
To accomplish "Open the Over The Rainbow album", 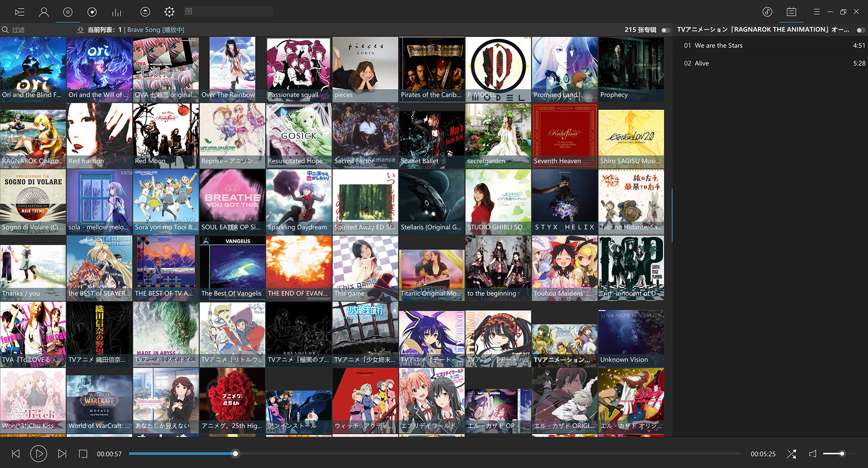I will tap(232, 69).
